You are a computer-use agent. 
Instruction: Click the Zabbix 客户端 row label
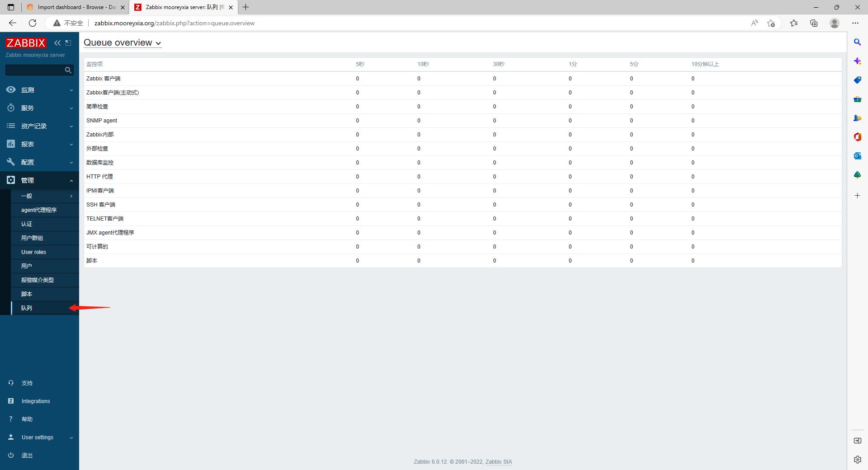104,79
